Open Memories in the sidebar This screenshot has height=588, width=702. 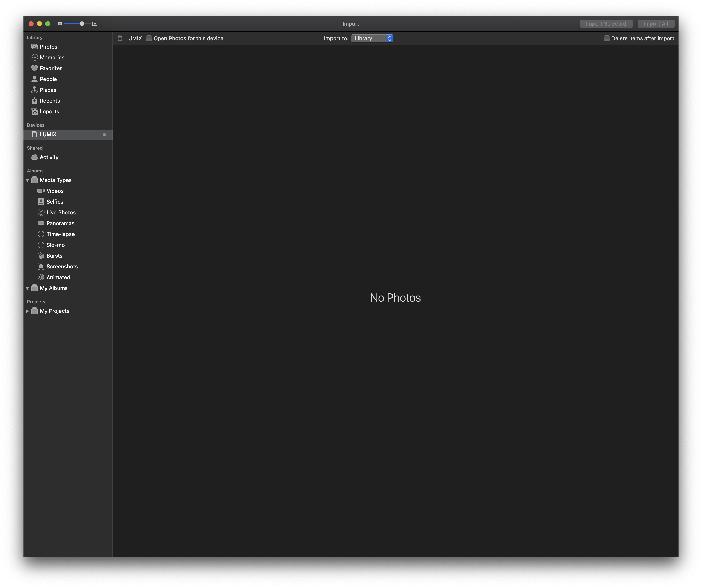[x=52, y=58]
